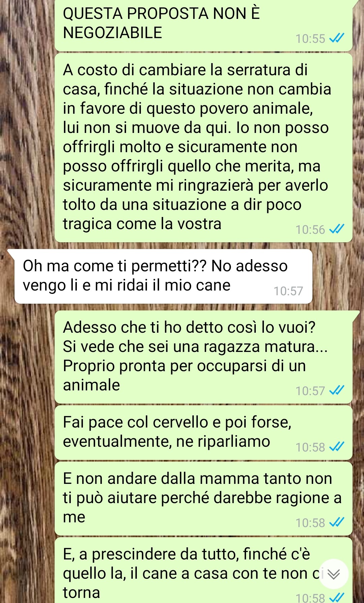Select received message 'Oh ma come ti permetti??'
364x603 pixels.
[x=163, y=276]
